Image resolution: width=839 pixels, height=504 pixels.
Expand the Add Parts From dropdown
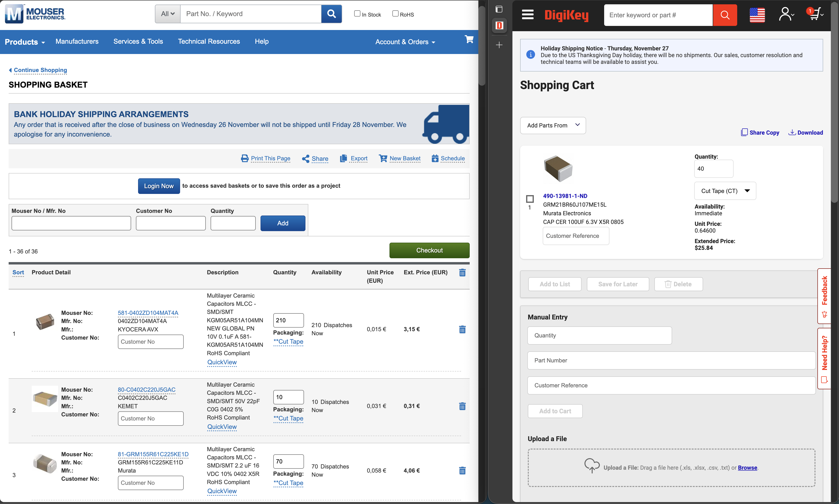point(553,125)
